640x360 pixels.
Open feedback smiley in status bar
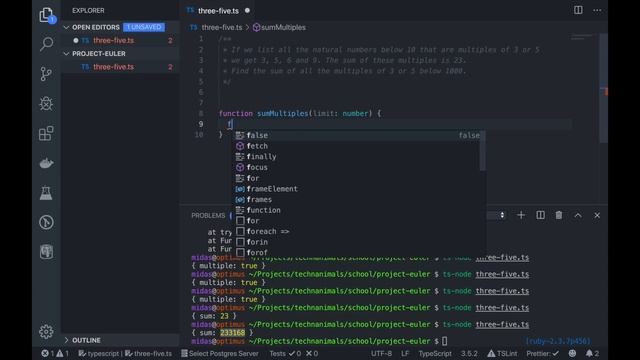(x=572, y=353)
